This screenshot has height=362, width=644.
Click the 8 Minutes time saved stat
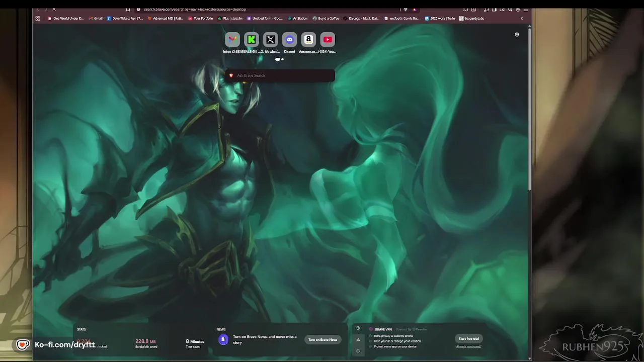[x=195, y=343]
